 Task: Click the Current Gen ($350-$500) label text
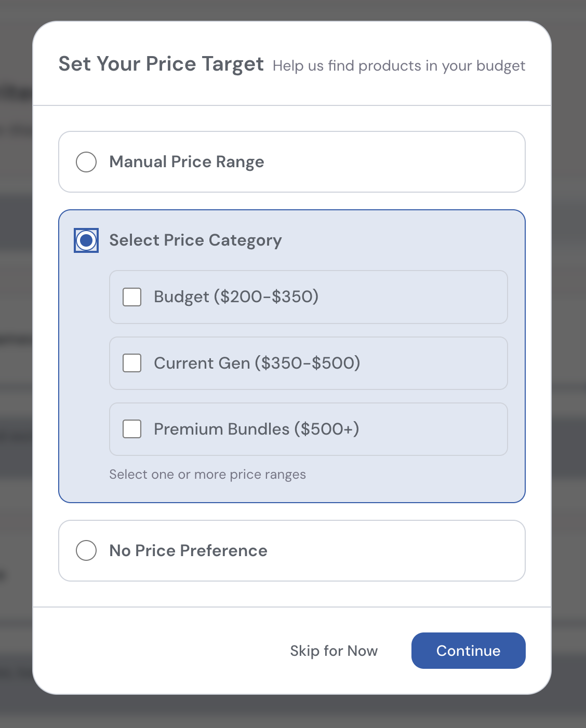click(257, 363)
